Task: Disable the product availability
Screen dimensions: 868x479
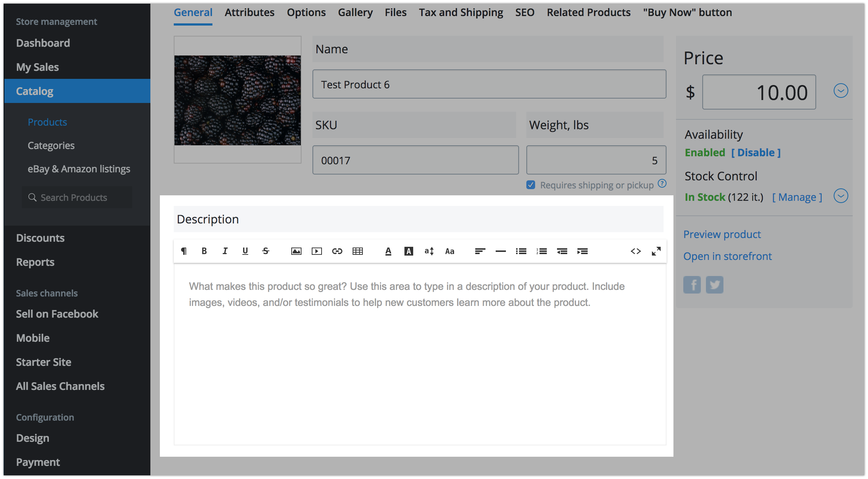Action: point(756,153)
